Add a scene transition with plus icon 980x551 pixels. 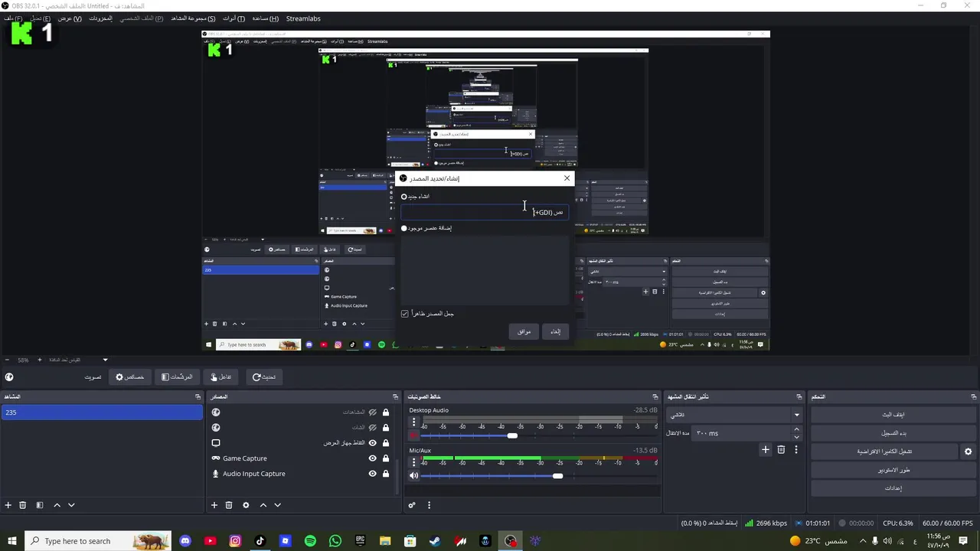[765, 450]
